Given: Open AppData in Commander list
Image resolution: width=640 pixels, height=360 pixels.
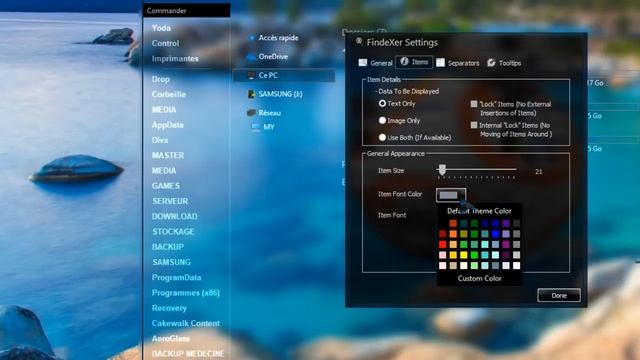Looking at the screenshot, I should (x=168, y=125).
